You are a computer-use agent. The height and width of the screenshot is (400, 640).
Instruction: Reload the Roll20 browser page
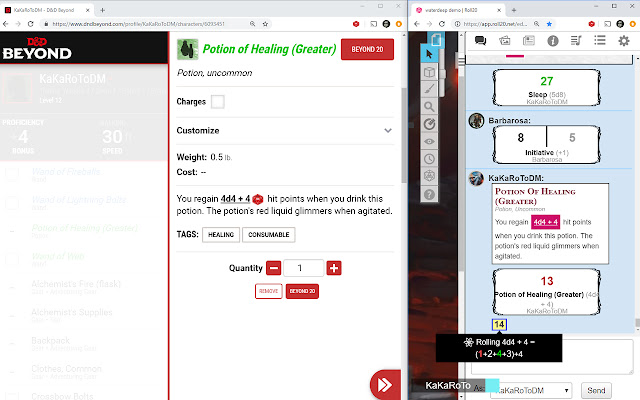coord(442,24)
